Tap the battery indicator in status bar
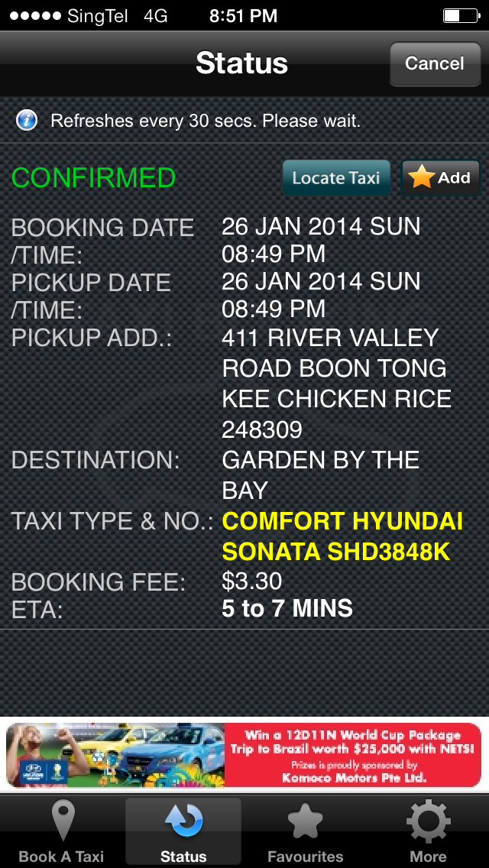Screen dimensions: 489x868 point(461,15)
